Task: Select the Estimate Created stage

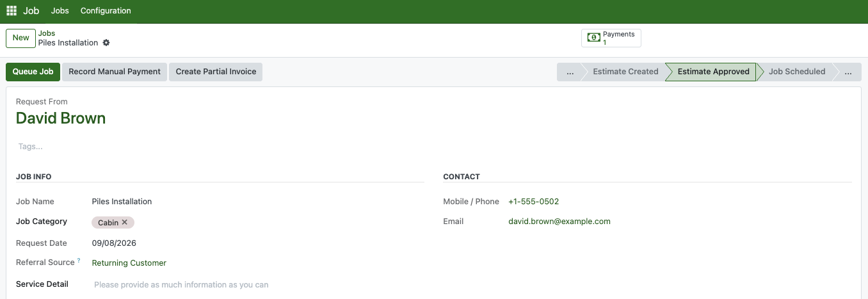Action: (625, 72)
